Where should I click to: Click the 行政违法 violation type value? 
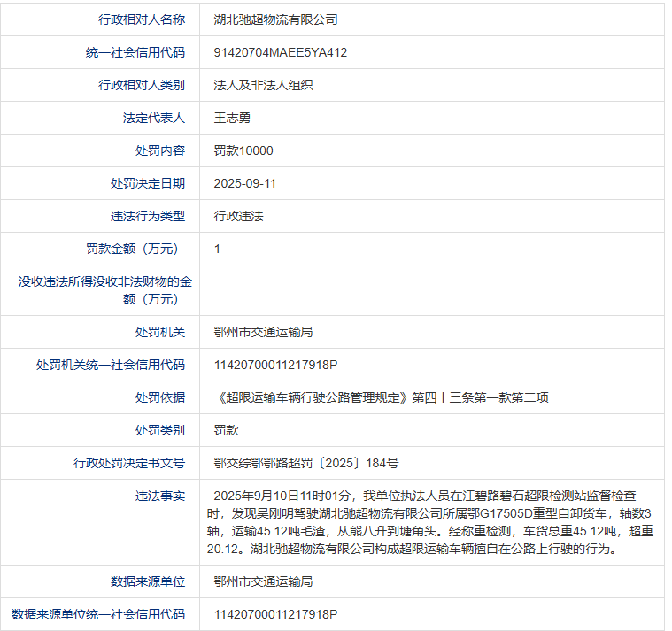point(238,216)
